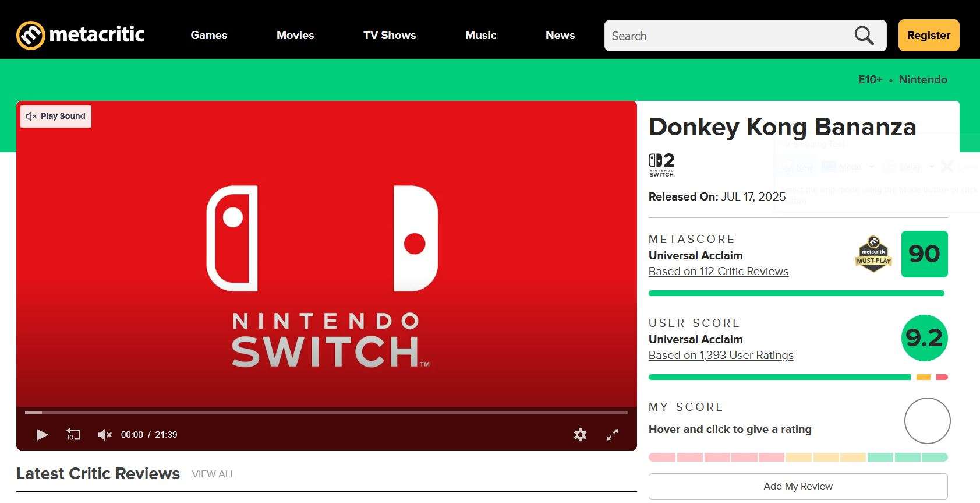Click the Donkey Kong Bananza title
This screenshot has width=980, height=503.
click(783, 126)
